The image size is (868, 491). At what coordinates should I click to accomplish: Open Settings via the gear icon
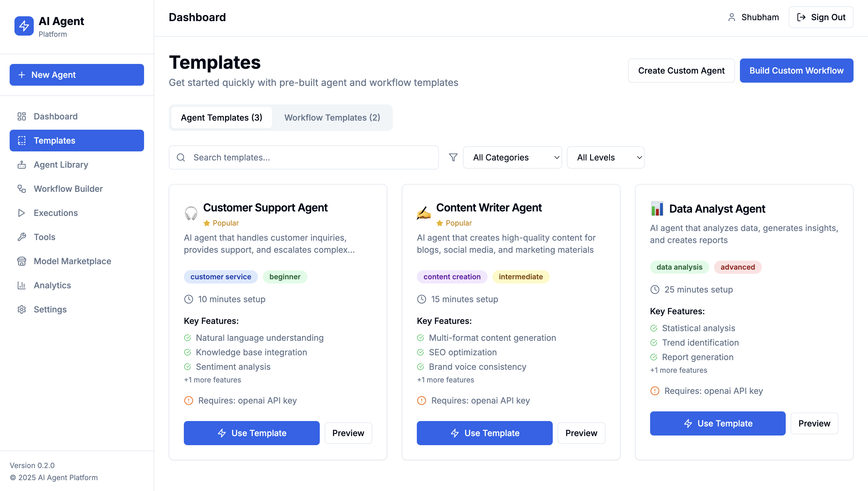pyautogui.click(x=22, y=309)
